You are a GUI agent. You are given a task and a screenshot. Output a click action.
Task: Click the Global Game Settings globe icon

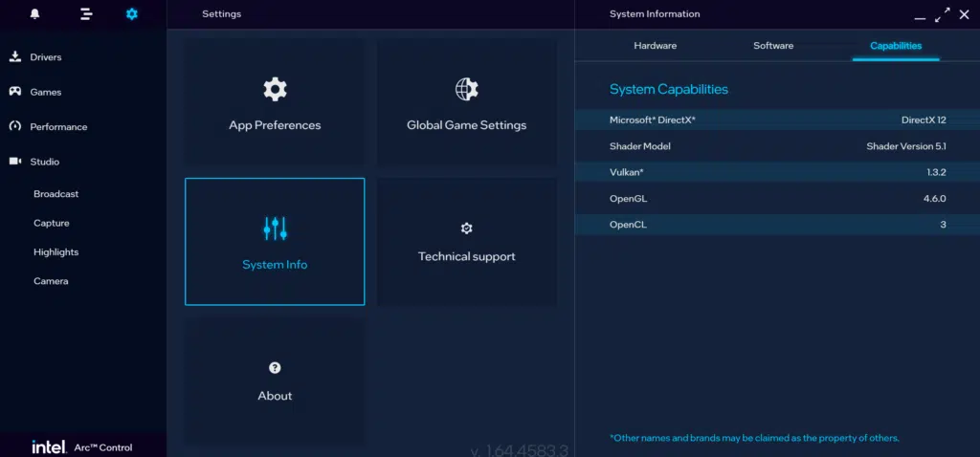(x=466, y=89)
